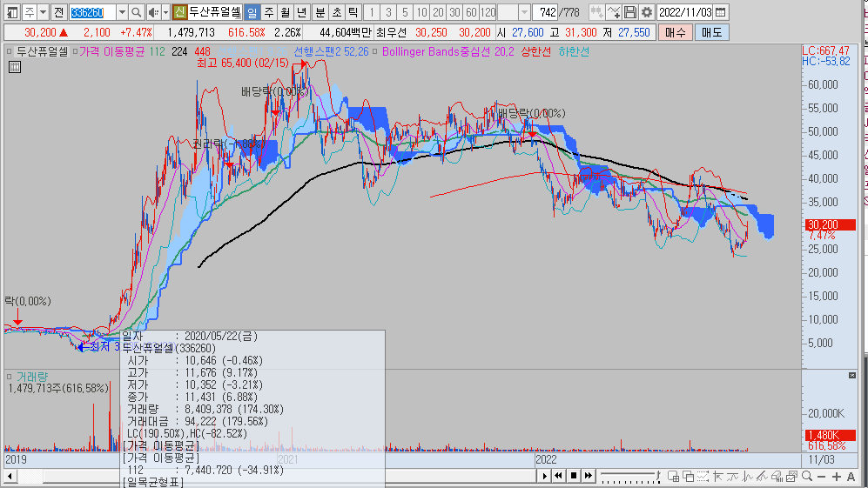The height and width of the screenshot is (488, 868).
Task: Zoom in with the plus icon
Action: [x=837, y=477]
